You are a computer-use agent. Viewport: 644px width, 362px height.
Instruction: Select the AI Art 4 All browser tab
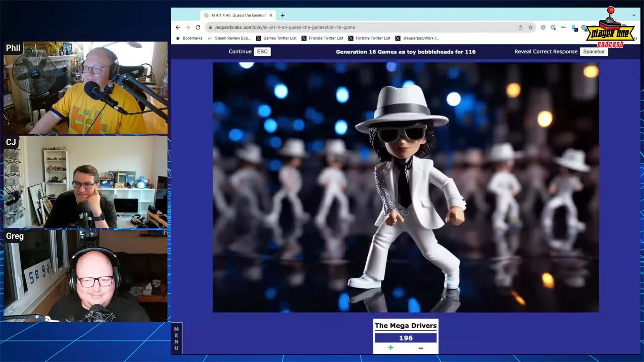pyautogui.click(x=237, y=15)
